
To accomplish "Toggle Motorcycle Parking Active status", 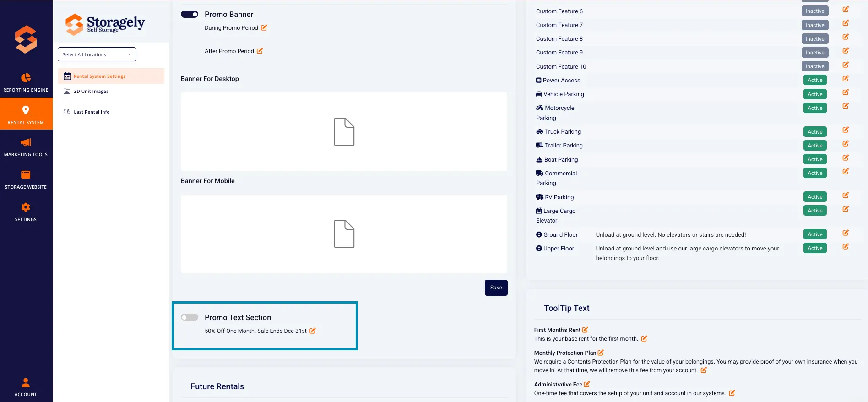I will point(815,108).
